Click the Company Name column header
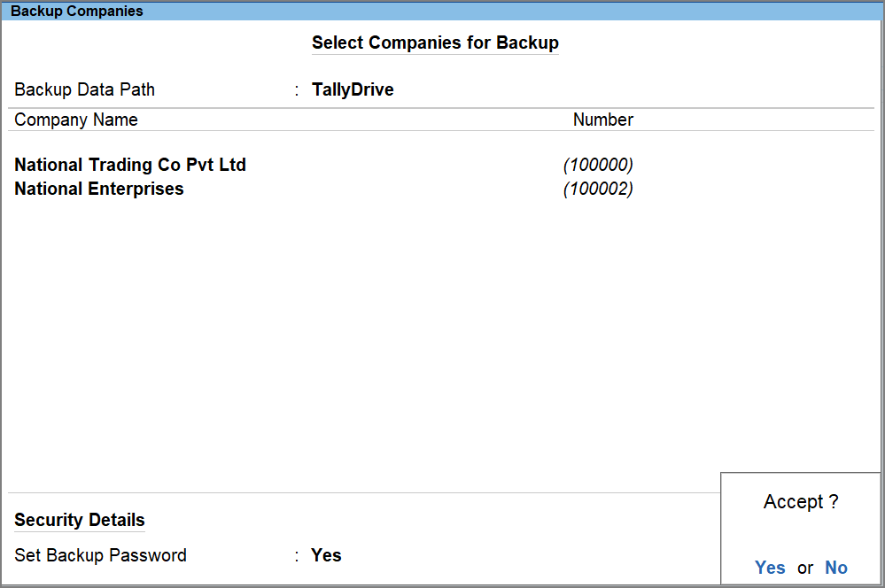The image size is (885, 588). [76, 120]
